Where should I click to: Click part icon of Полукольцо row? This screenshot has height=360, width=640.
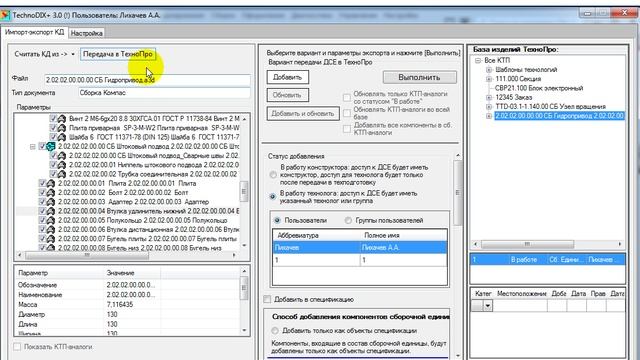[x=51, y=220]
